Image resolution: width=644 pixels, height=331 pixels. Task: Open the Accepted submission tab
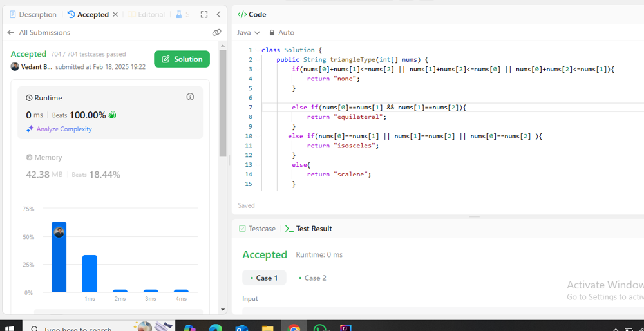(88, 14)
